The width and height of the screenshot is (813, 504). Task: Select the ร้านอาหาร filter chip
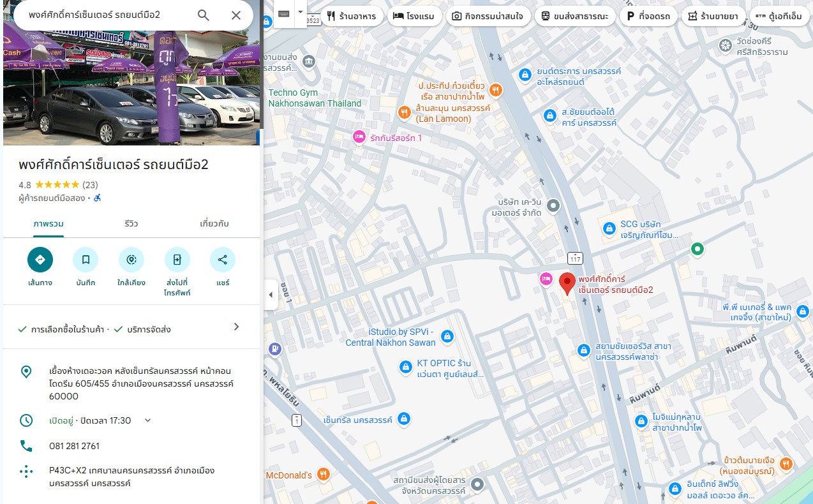(352, 16)
